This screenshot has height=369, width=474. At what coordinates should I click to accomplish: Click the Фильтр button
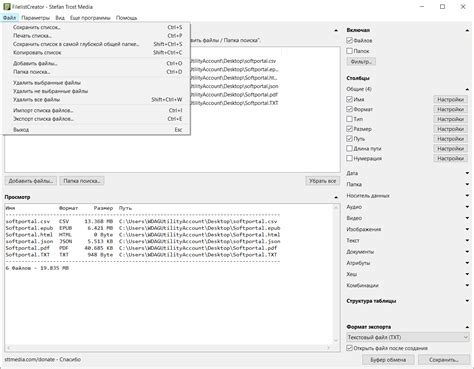[361, 62]
